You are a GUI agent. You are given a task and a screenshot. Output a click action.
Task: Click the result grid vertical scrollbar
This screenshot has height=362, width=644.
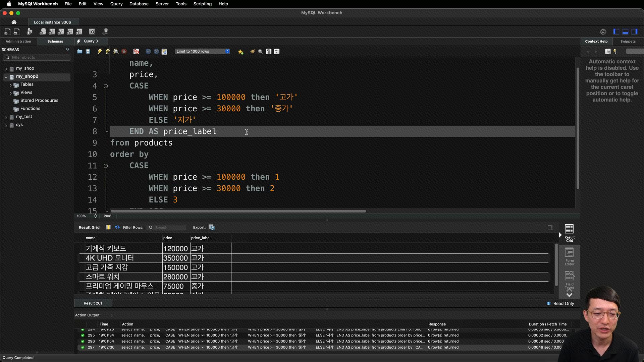point(556,265)
